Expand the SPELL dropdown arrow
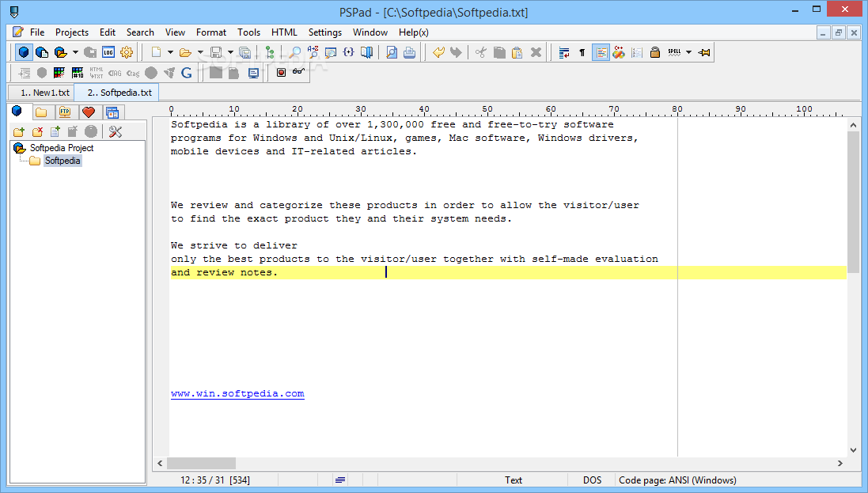The image size is (868, 493). pyautogui.click(x=688, y=52)
